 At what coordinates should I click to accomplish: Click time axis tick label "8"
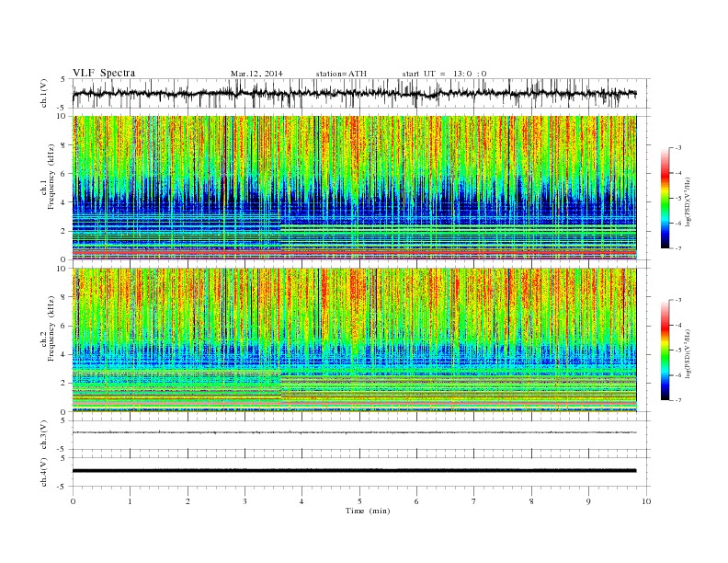click(531, 501)
